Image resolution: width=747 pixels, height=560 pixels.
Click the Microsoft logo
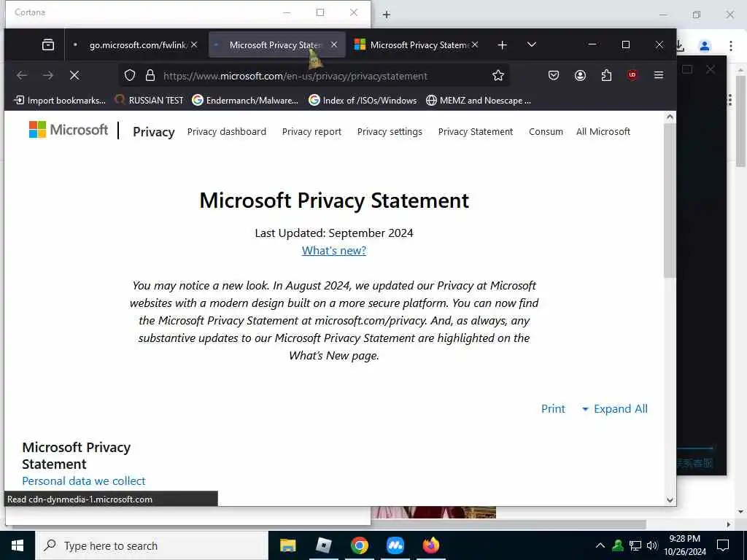[x=69, y=130]
